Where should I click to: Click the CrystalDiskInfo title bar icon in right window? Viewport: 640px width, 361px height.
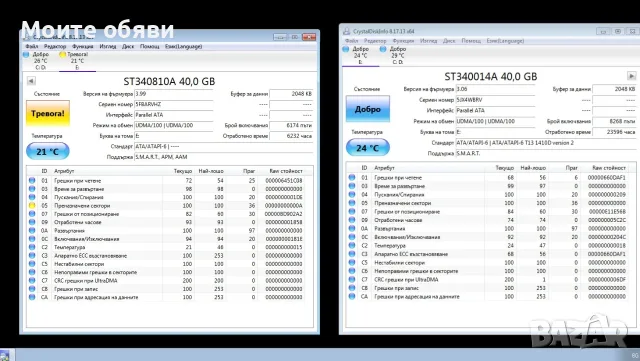pyautogui.click(x=347, y=31)
